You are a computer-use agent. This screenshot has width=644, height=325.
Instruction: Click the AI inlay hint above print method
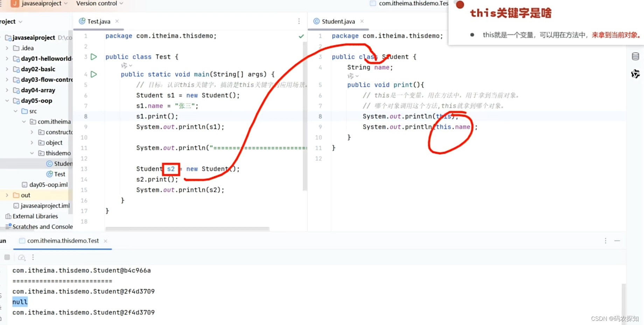pyautogui.click(x=352, y=76)
